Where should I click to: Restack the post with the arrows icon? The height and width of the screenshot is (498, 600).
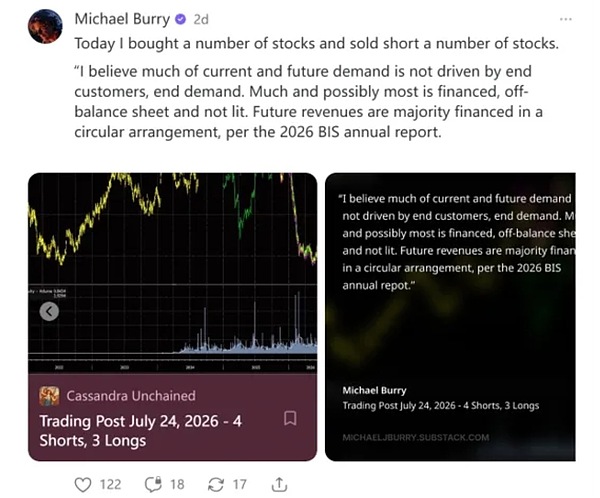(215, 485)
